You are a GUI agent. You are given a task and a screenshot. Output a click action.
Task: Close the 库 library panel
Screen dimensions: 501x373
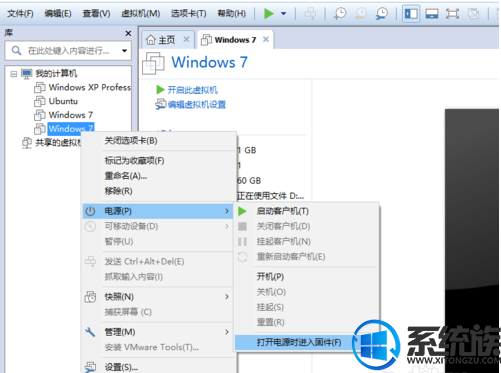pyautogui.click(x=128, y=33)
